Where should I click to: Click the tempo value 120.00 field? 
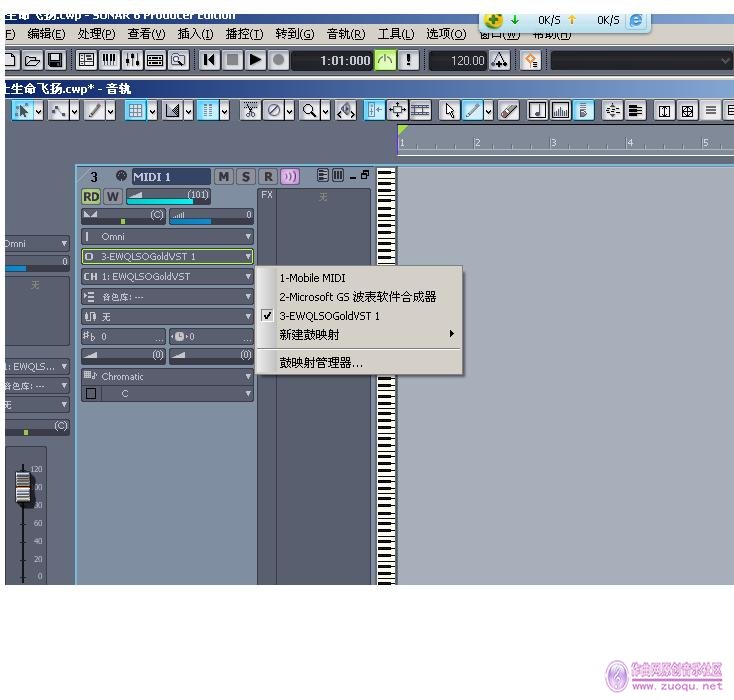(x=458, y=61)
